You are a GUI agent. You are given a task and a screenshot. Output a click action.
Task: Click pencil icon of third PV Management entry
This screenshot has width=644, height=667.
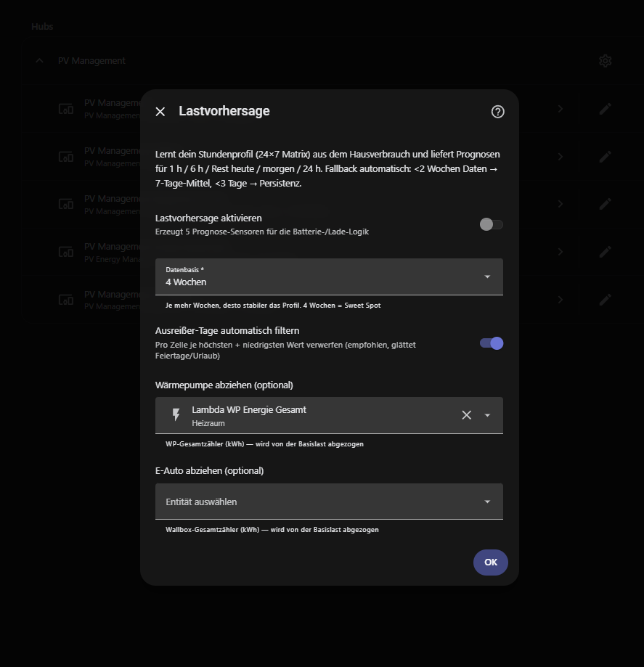(606, 204)
